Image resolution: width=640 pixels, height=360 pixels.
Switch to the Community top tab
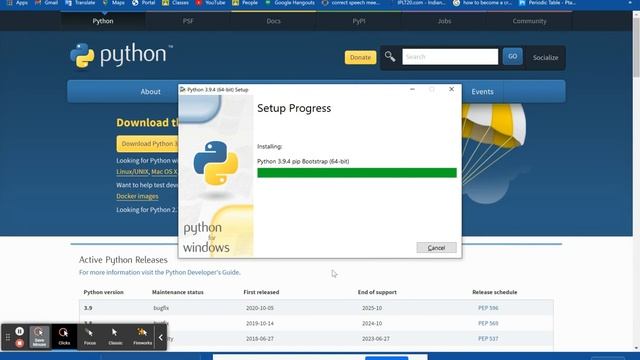[x=529, y=21]
